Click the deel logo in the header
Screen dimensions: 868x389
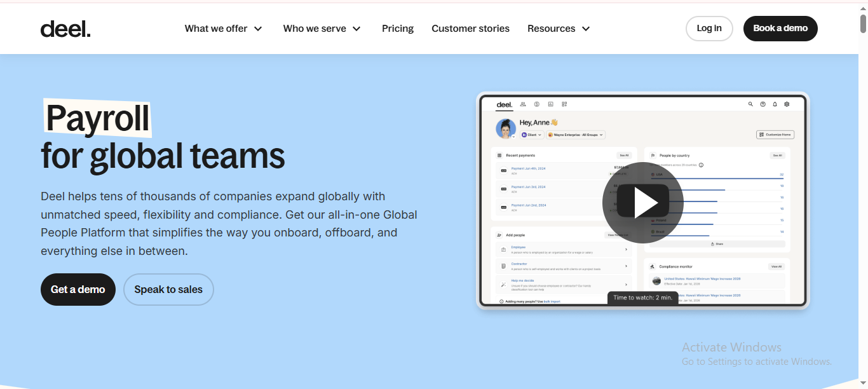[65, 29]
